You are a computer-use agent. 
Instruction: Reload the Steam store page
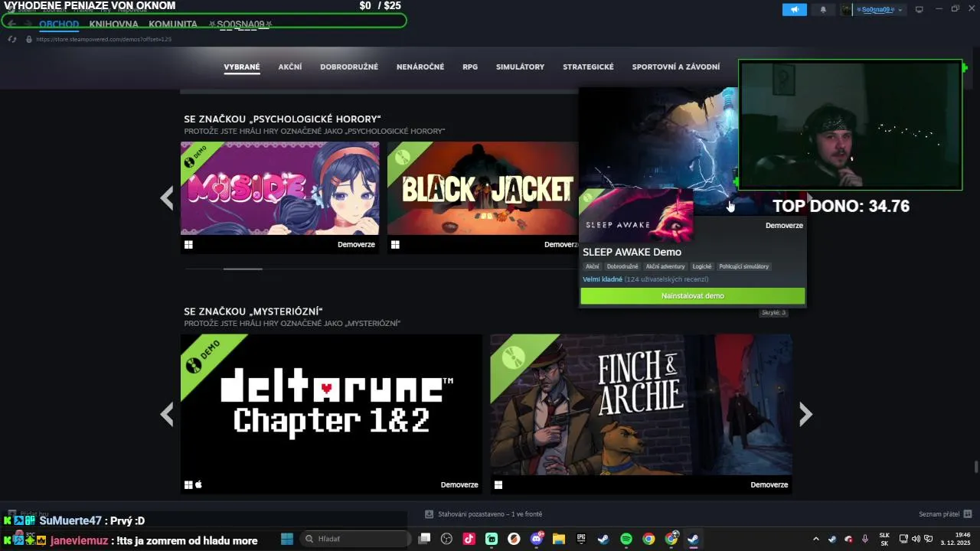click(12, 39)
